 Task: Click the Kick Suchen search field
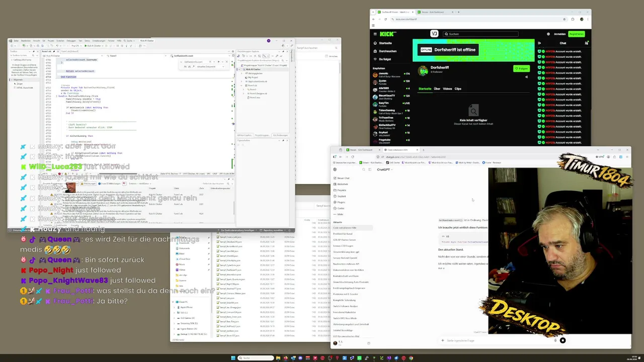click(480, 34)
